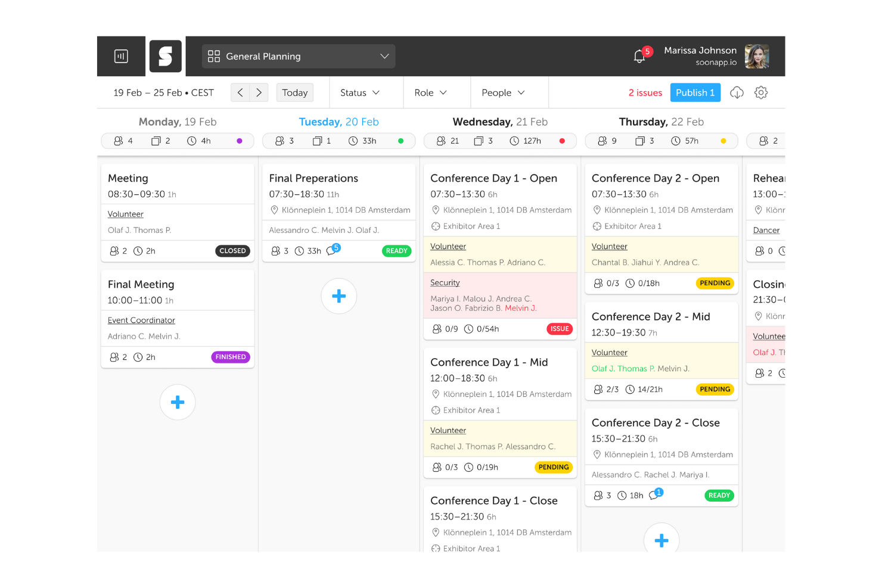Select the Tuesday, 20 Feb column header

(338, 122)
